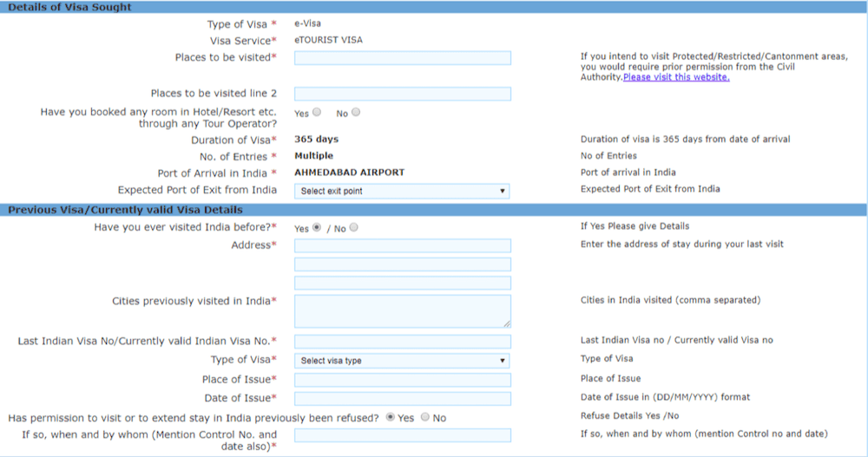This screenshot has width=868, height=457.
Task: Click the eTOURIST VISA service value
Action: pos(328,40)
